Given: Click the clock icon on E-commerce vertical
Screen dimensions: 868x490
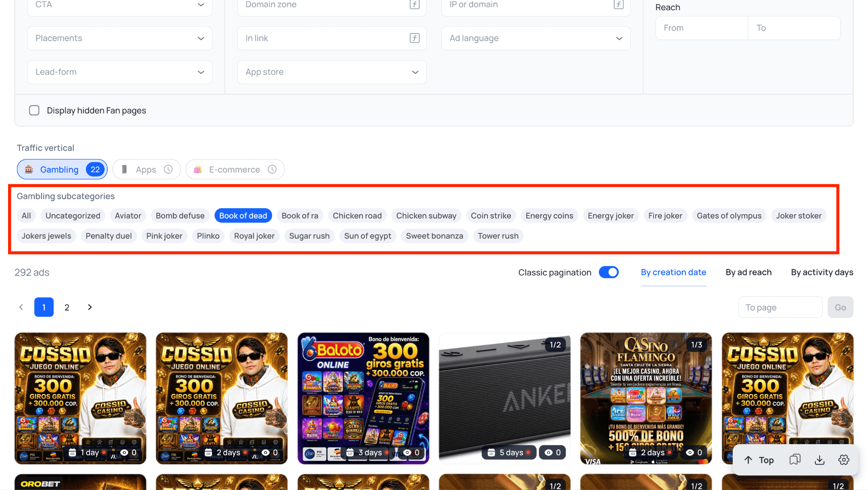Looking at the screenshot, I should pyautogui.click(x=272, y=169).
